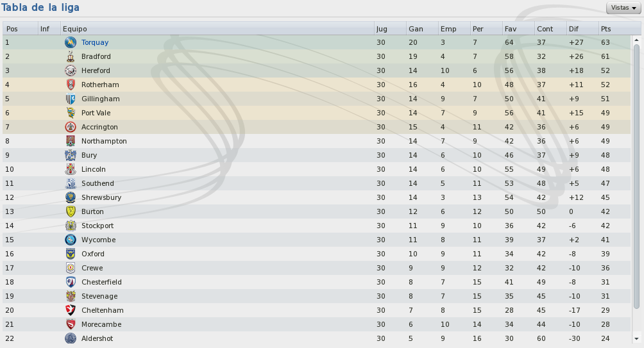The image size is (644, 348).
Task: Click the Torquay club crest icon
Action: [x=71, y=42]
